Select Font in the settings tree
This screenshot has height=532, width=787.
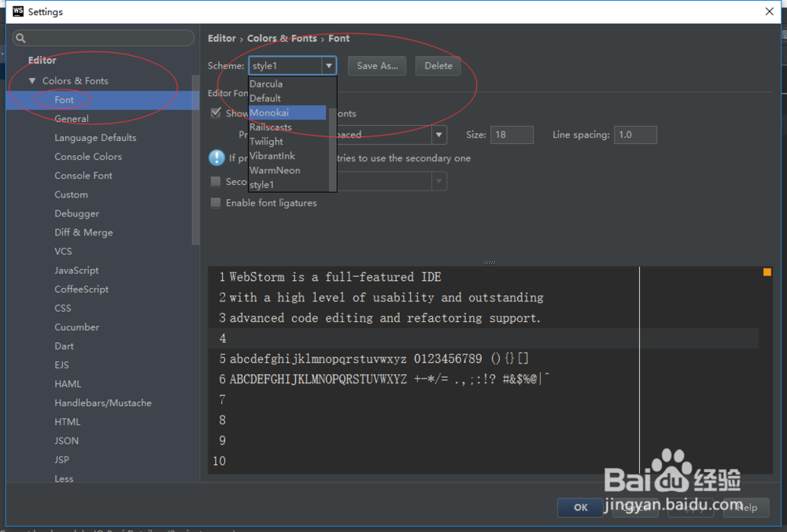(x=64, y=100)
